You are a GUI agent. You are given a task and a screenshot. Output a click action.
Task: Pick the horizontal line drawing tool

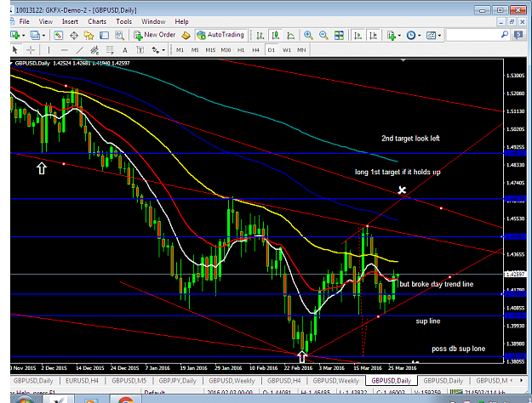point(64,50)
